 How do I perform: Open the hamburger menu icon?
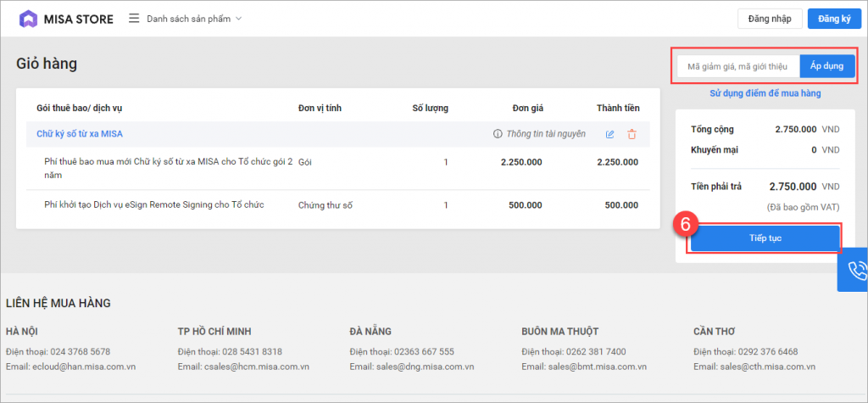[x=134, y=19]
